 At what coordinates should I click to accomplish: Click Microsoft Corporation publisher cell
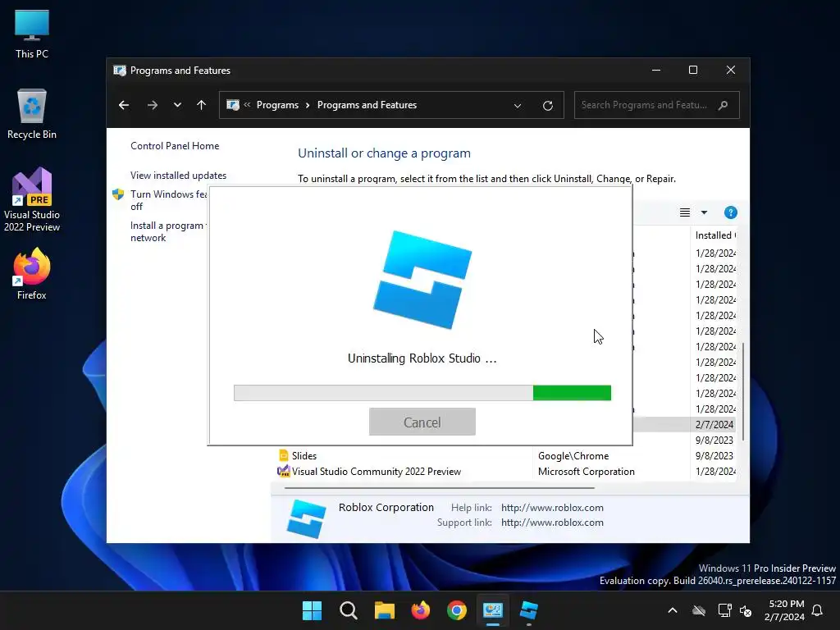(586, 472)
